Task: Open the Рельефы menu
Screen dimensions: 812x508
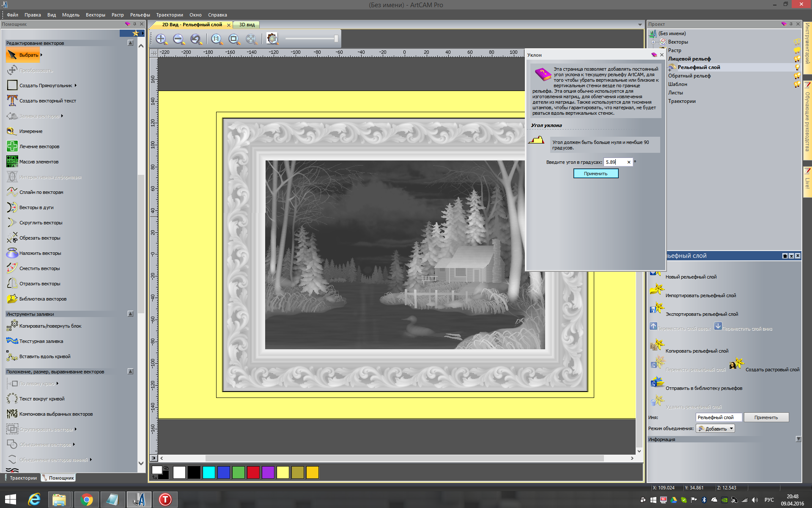Action: pos(140,15)
